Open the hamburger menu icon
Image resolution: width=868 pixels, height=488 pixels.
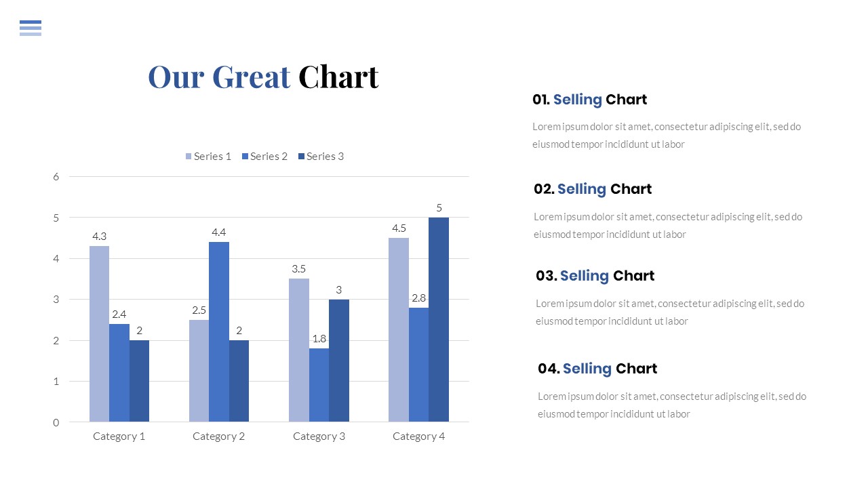tap(31, 28)
